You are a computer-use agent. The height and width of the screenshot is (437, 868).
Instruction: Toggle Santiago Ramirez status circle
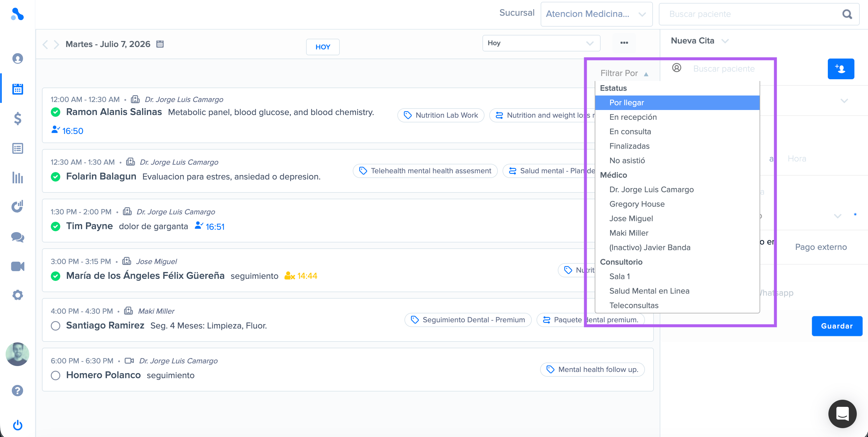[x=56, y=326]
